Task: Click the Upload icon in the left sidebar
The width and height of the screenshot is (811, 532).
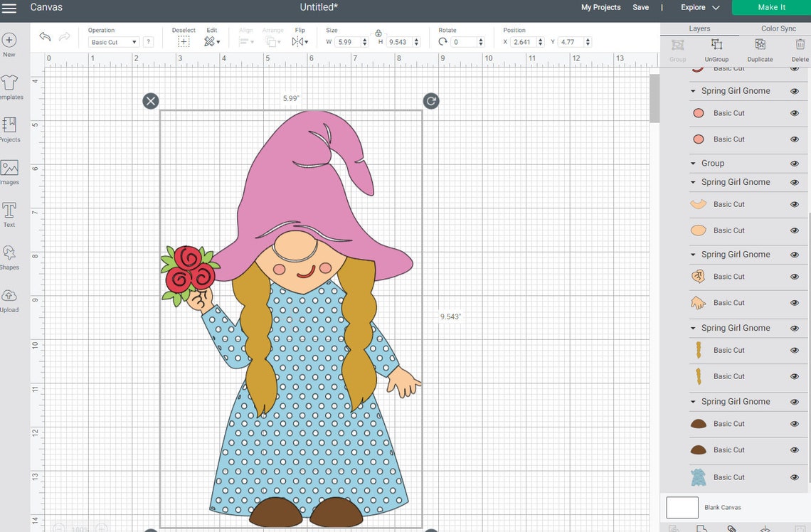Action: point(9,299)
